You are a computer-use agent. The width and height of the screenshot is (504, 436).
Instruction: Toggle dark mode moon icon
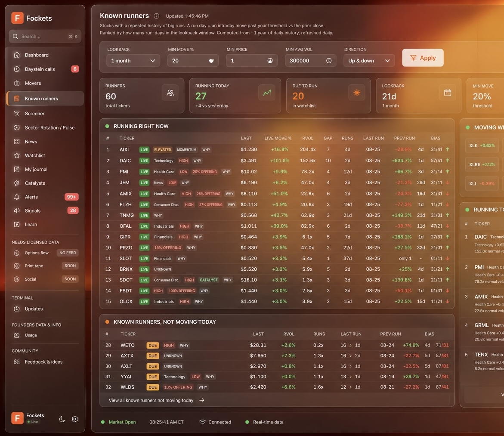tap(62, 419)
